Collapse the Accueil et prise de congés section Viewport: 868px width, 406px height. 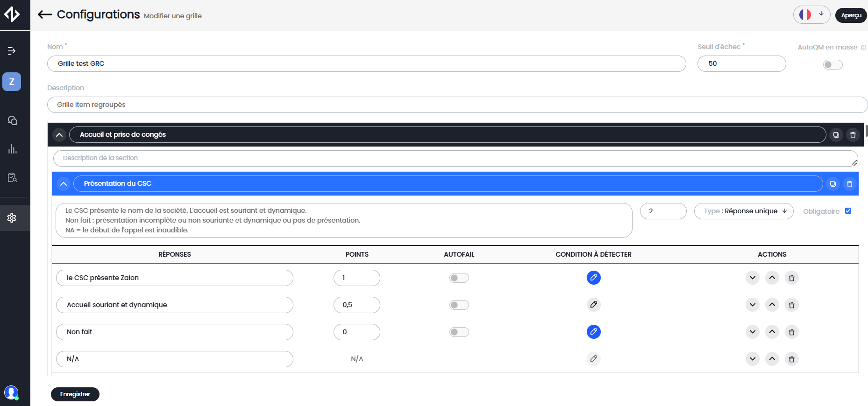click(x=59, y=135)
